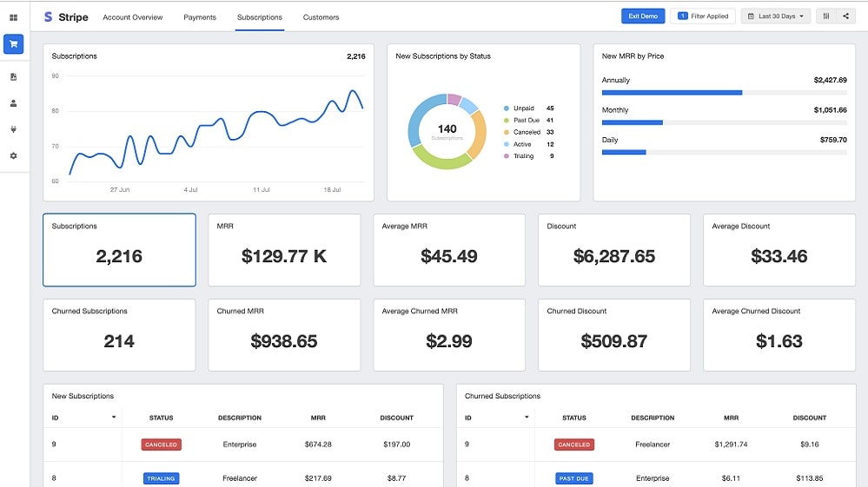The width and height of the screenshot is (868, 487).
Task: Click STATUS header in New Subscriptions table
Action: point(161,418)
